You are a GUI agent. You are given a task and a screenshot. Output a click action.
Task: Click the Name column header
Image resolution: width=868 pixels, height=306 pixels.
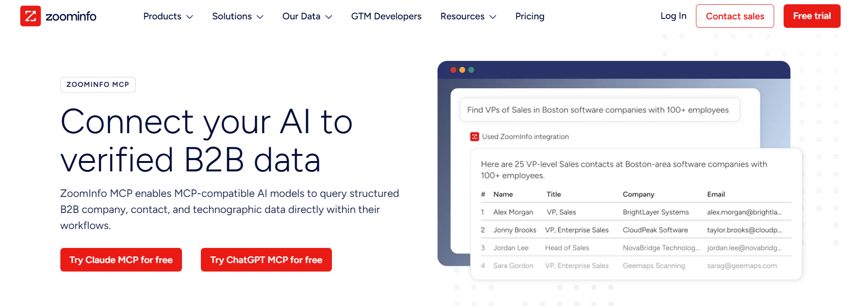tap(503, 194)
